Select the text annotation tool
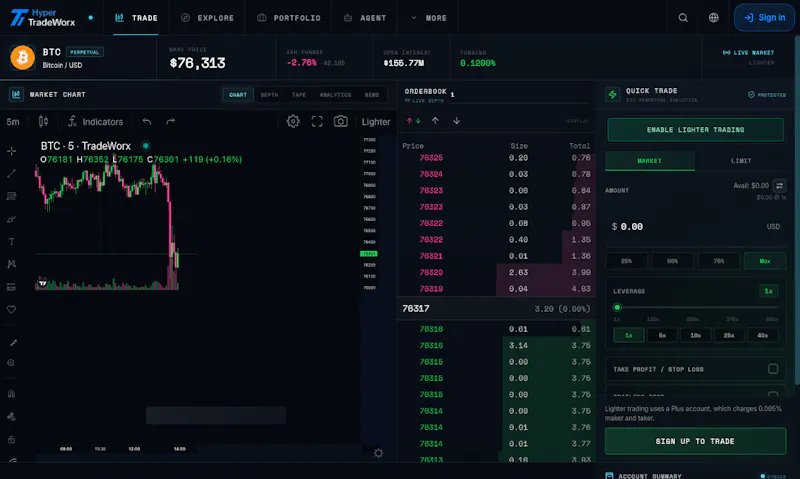 tap(11, 242)
